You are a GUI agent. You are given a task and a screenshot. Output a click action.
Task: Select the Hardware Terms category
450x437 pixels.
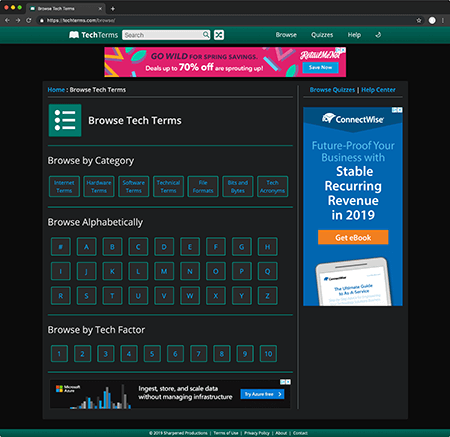[x=99, y=187]
